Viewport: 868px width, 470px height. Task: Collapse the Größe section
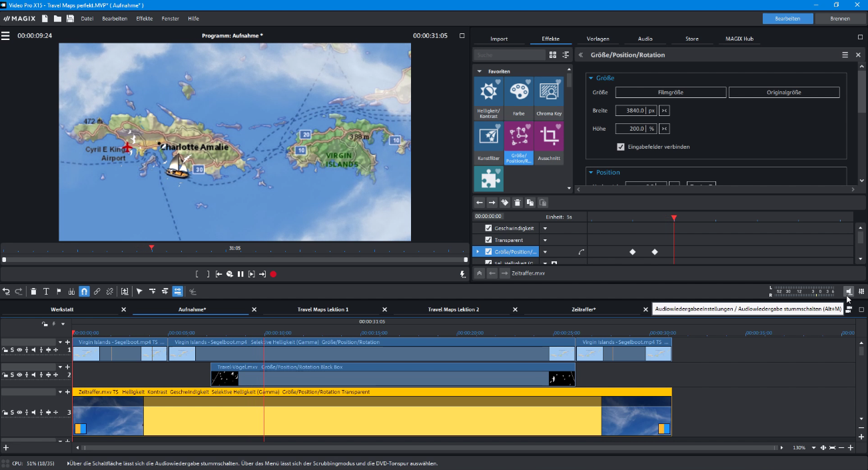590,78
